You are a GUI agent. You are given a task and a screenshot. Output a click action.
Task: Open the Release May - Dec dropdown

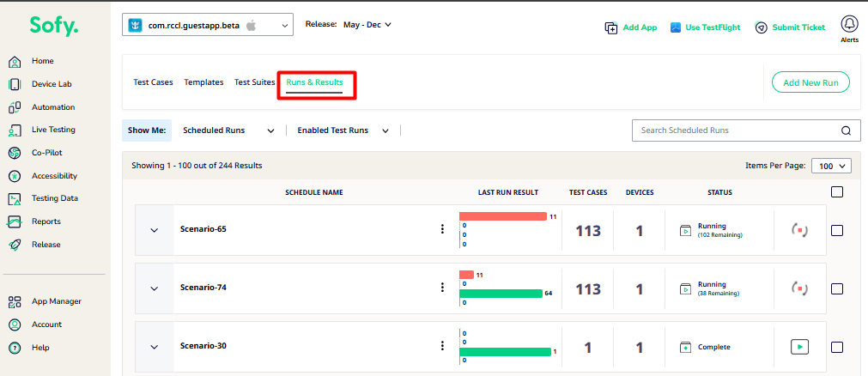click(367, 25)
